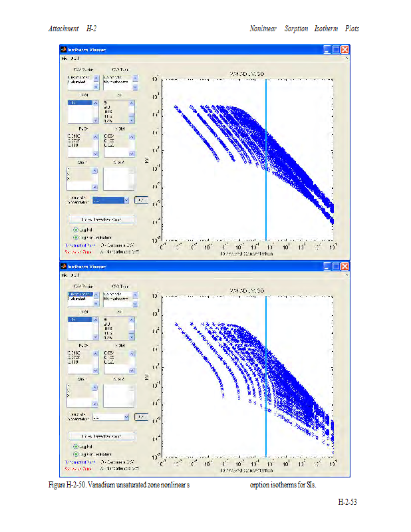Select Log Kd radio button in top window
The width and height of the screenshot is (411, 532).
[76, 229]
